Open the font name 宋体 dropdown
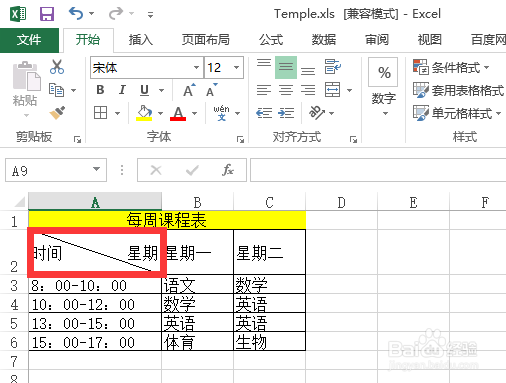 click(197, 68)
